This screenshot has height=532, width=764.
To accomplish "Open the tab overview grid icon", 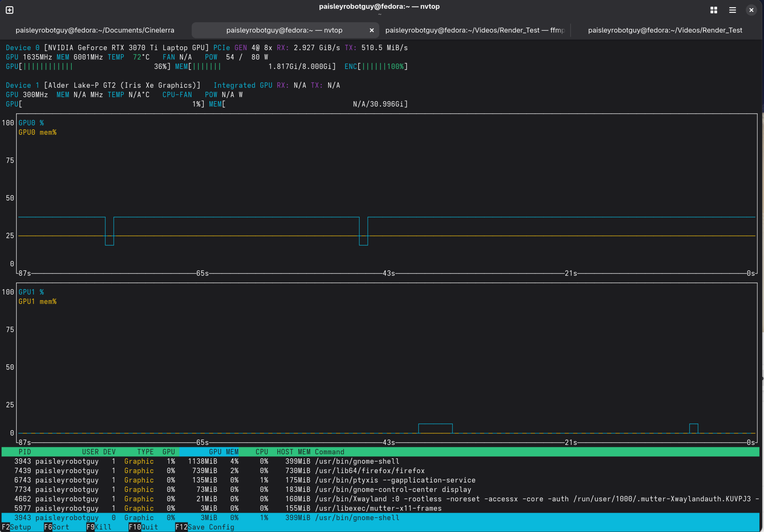I will [x=713, y=10].
